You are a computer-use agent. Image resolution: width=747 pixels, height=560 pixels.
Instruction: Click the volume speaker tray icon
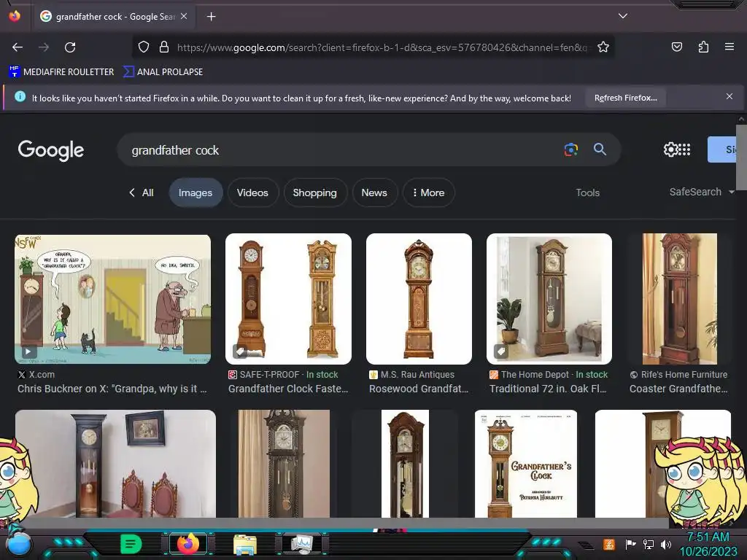(x=665, y=544)
